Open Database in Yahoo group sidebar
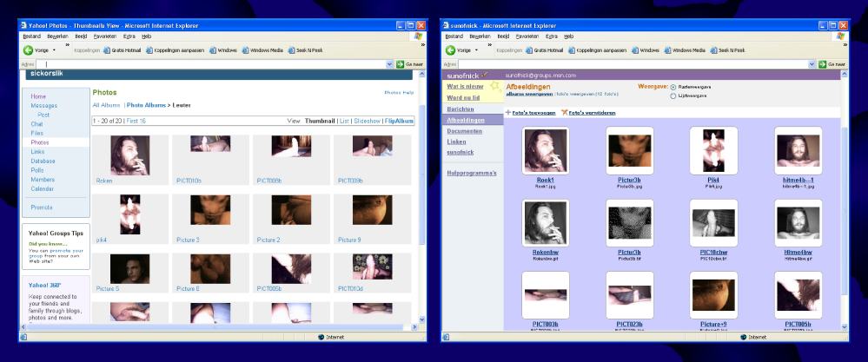Screen dimensions: 868x362 pos(43,161)
